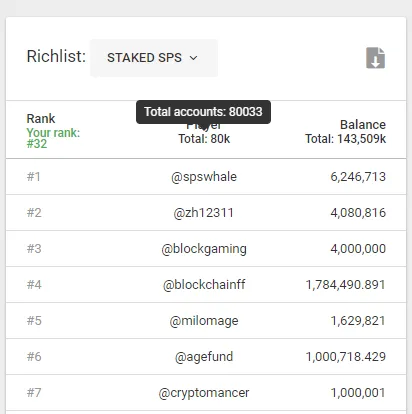Click the Balance column header
Screen dimensions: 412x414
363,125
